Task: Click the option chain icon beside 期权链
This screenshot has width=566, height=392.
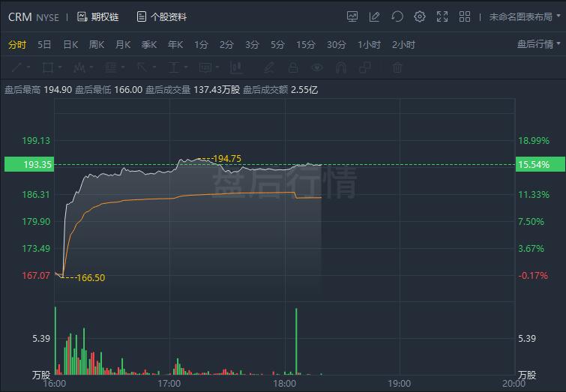Action: 82,16
